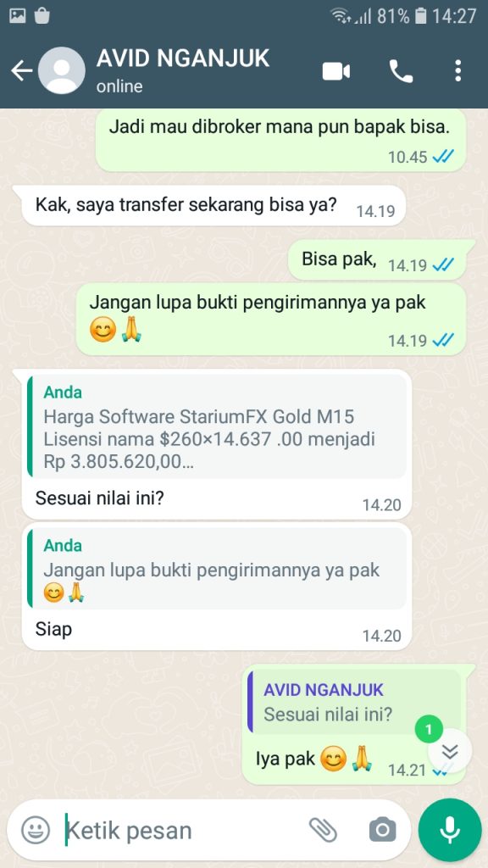The width and height of the screenshot is (488, 868).
Task: Select the 'Jadi mau dibroker mana pun' message
Action: 280,140
